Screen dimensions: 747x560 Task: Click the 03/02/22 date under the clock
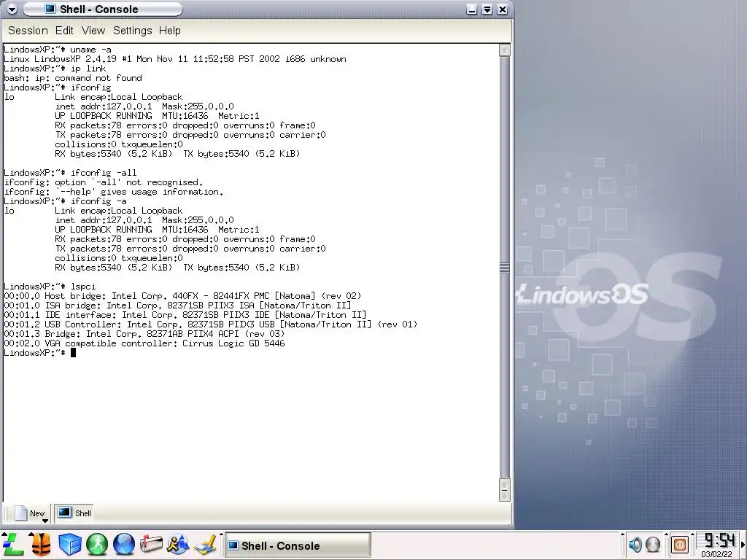point(716,554)
